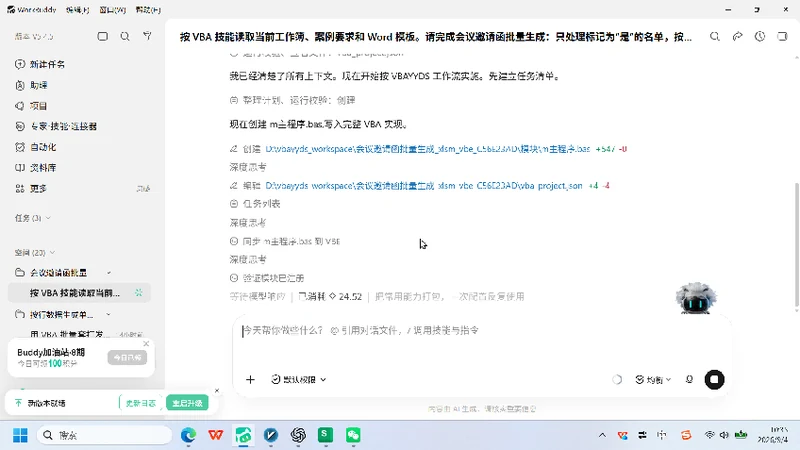The image size is (800, 450).
Task: Click the sidebar filter funnel icon
Action: [147, 36]
